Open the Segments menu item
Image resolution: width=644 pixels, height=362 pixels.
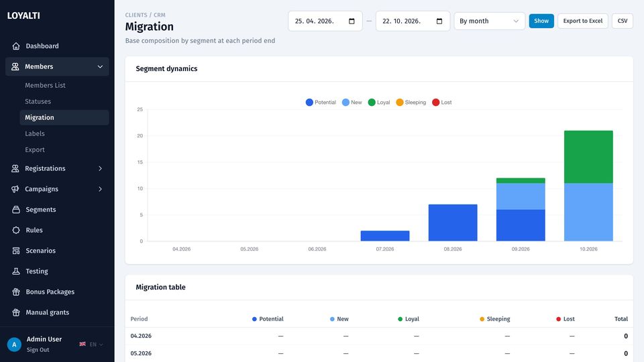pyautogui.click(x=41, y=209)
